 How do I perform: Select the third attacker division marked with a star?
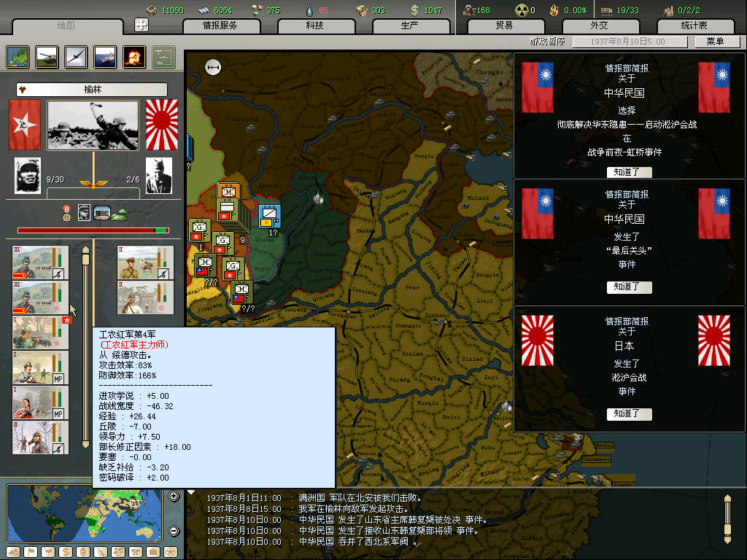[41, 332]
